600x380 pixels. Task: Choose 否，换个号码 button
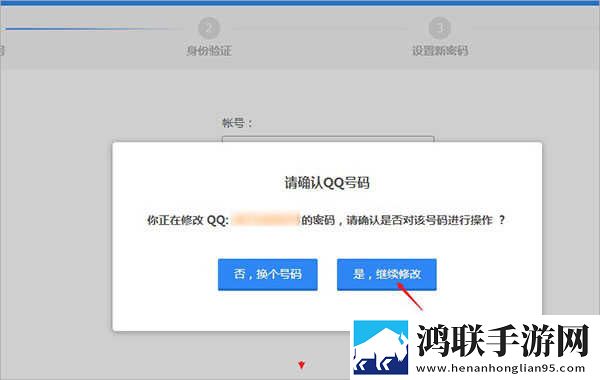point(267,274)
